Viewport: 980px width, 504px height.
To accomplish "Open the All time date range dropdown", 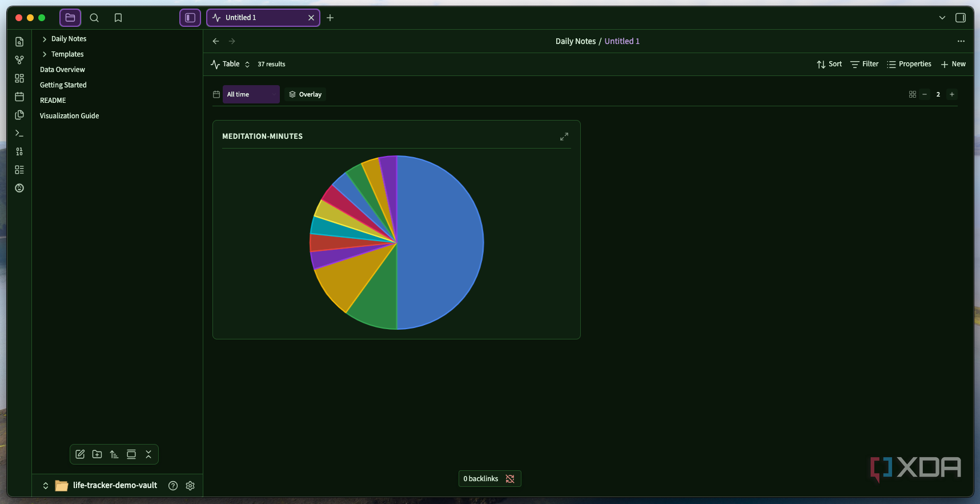I will [x=251, y=94].
